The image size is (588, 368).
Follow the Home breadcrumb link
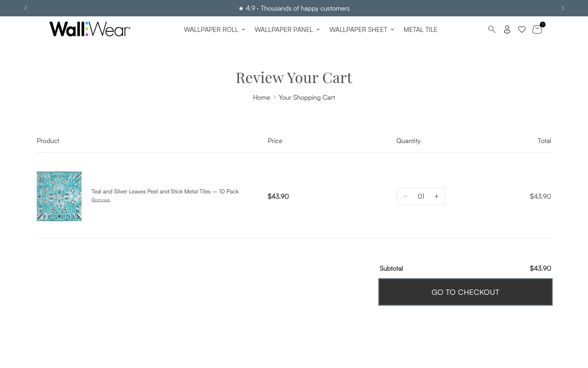pyautogui.click(x=261, y=97)
